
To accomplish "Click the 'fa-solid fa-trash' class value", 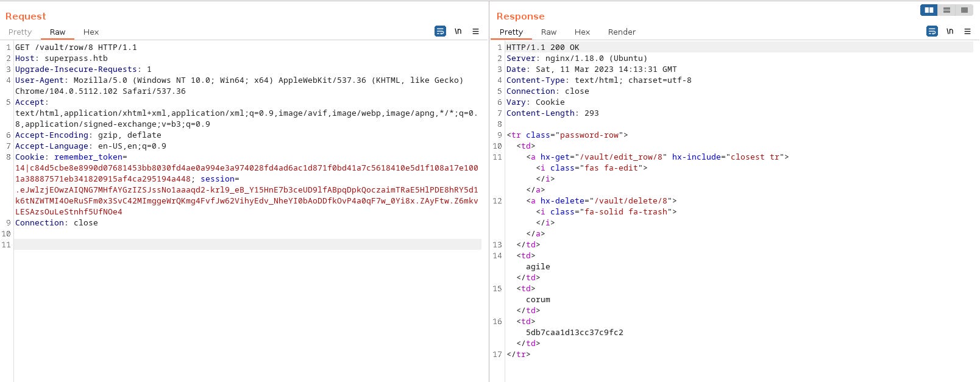I will (x=626, y=212).
